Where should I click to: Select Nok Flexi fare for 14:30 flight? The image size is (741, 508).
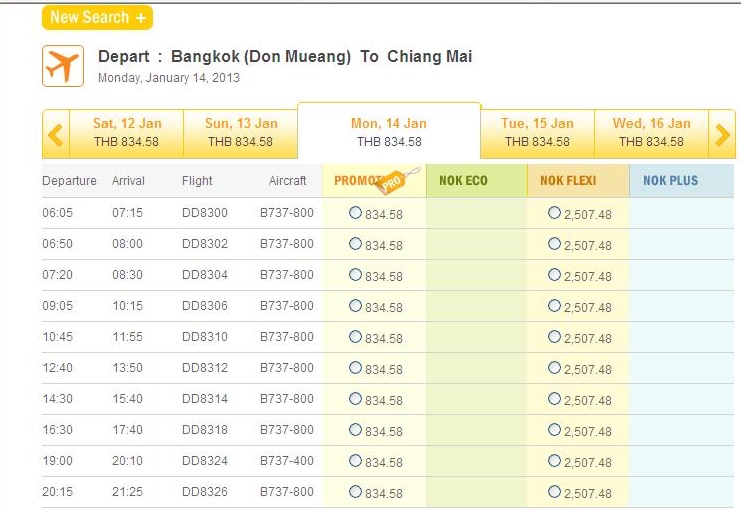[554, 399]
